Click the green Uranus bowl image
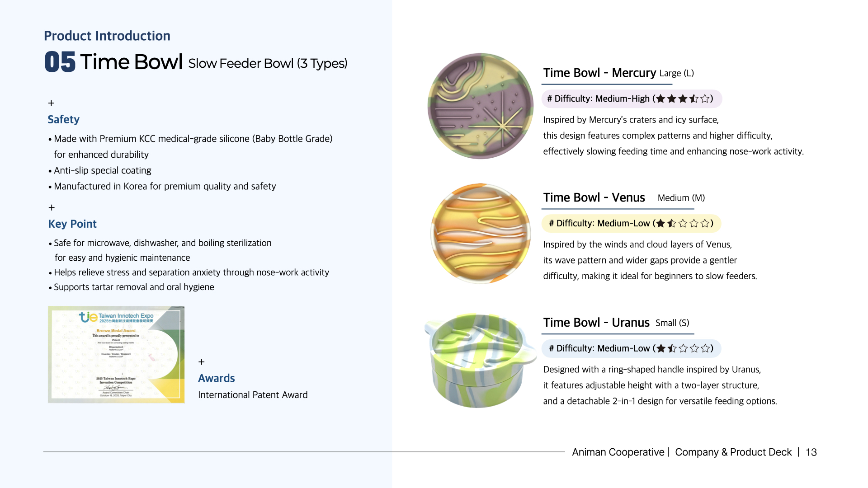Viewport: 868px width, 488px height. click(479, 361)
